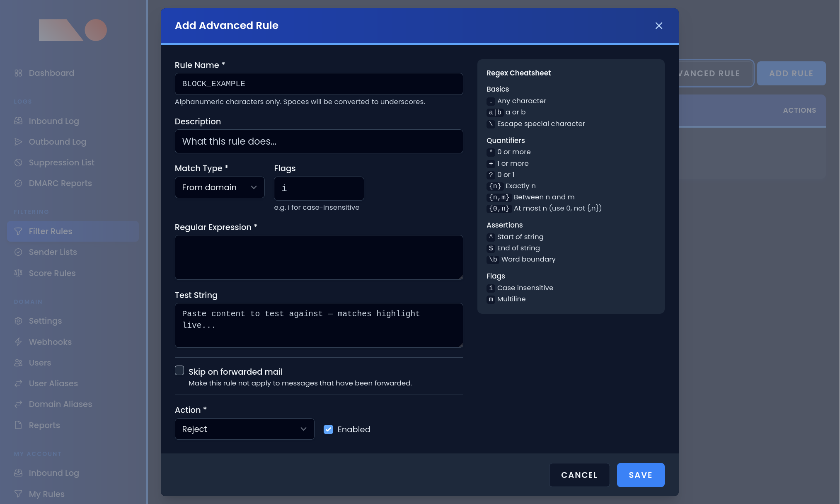Click the Sender Lists check-circle icon
This screenshot has height=504, width=840.
18,252
